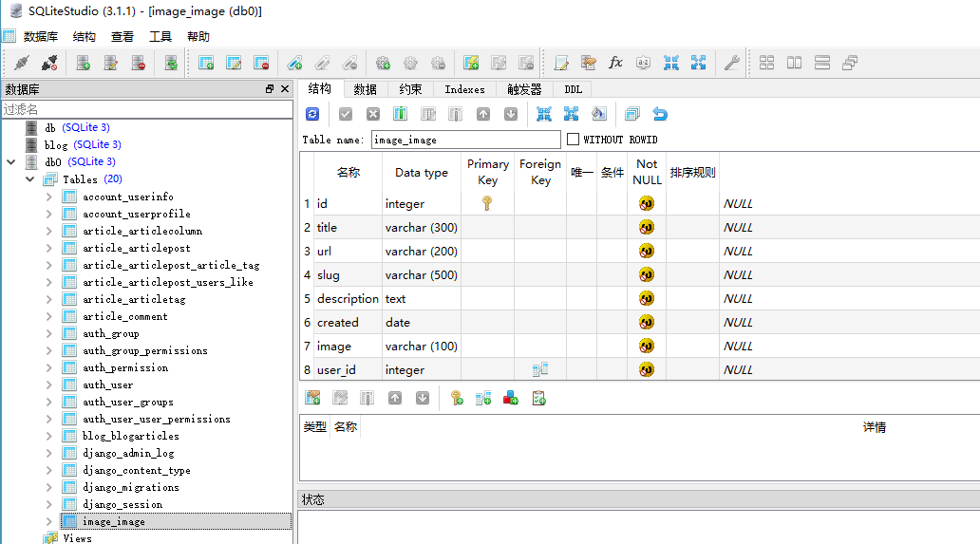Open the fx SQL functions editor
Screen dimensions: 980x544
click(615, 63)
